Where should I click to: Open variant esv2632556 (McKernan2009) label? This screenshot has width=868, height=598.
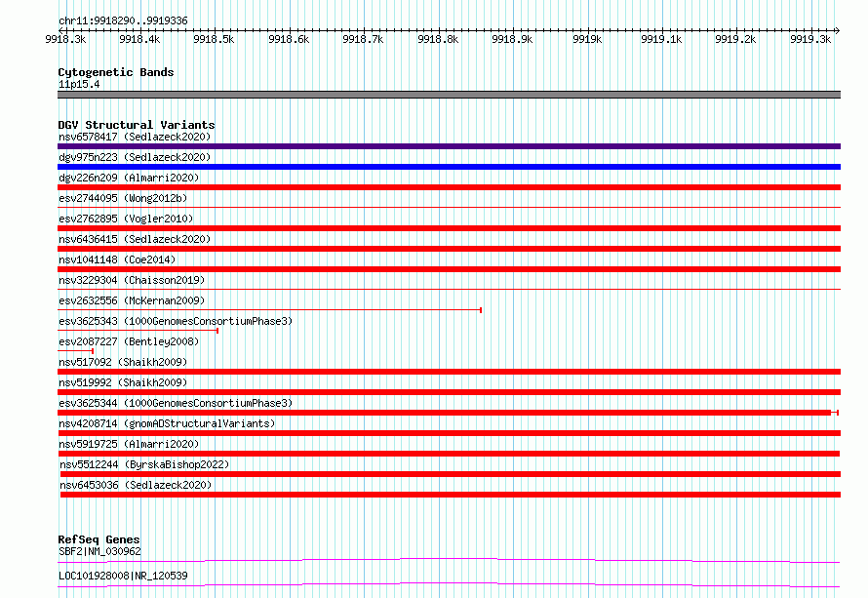coord(132,300)
